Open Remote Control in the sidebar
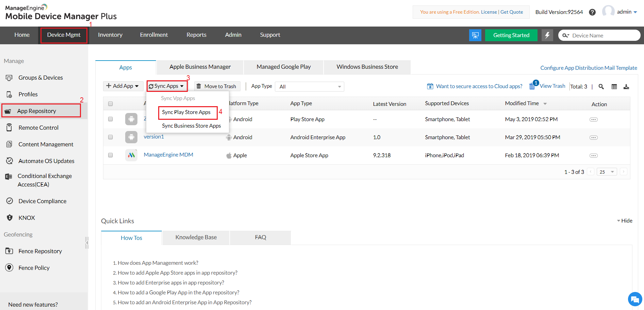Image resolution: width=644 pixels, height=310 pixels. [38, 128]
